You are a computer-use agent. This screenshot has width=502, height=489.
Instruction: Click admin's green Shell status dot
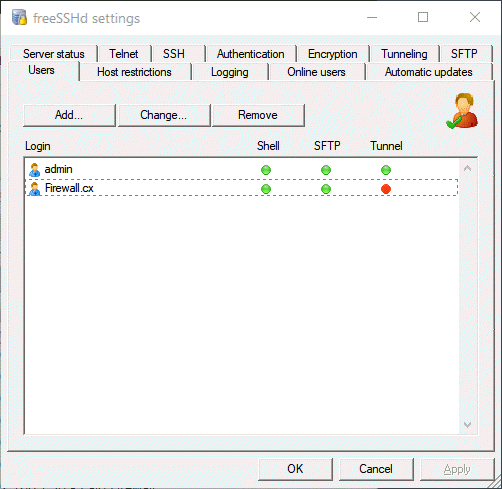pyautogui.click(x=266, y=170)
